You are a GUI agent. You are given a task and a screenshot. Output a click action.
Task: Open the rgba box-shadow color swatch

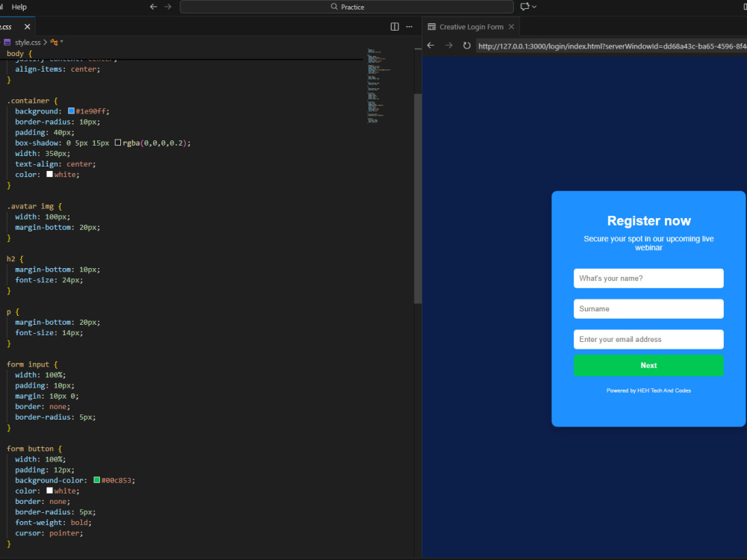point(118,143)
